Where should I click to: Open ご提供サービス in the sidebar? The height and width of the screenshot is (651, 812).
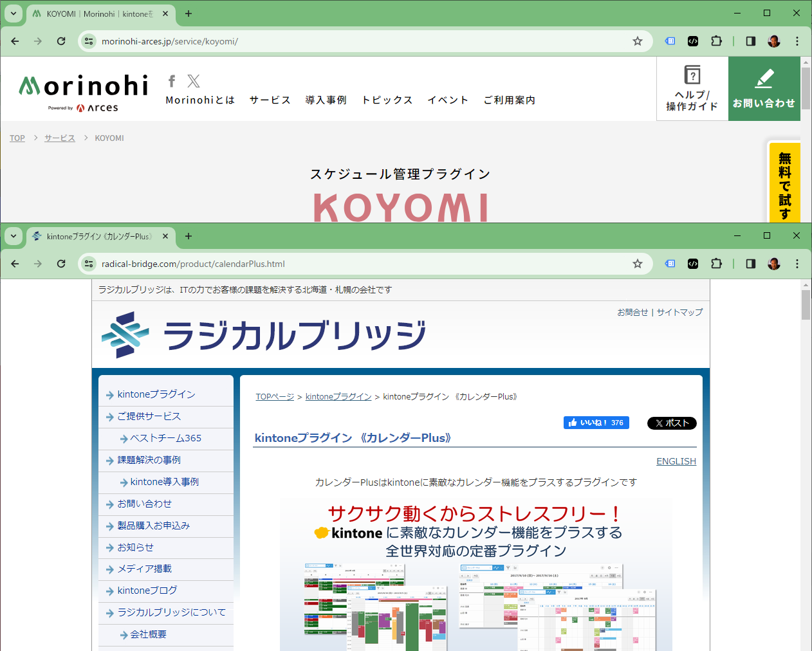tap(166, 417)
